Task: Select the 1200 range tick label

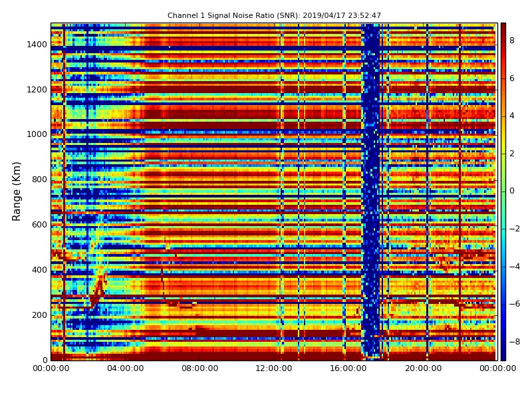Action: tap(37, 90)
